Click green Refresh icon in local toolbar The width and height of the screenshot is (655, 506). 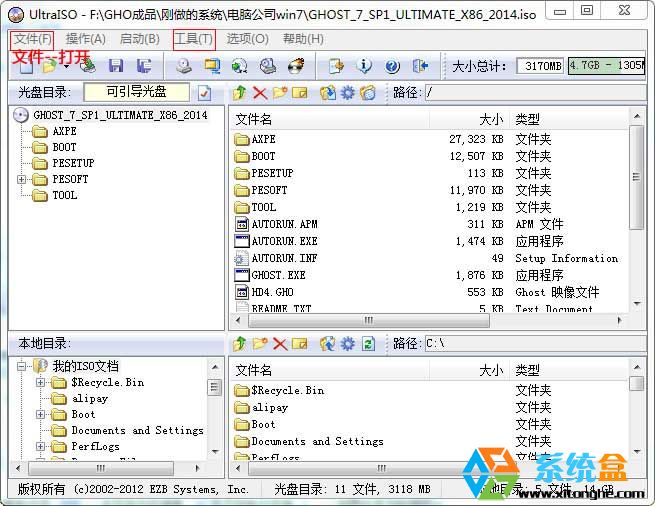pos(368,343)
